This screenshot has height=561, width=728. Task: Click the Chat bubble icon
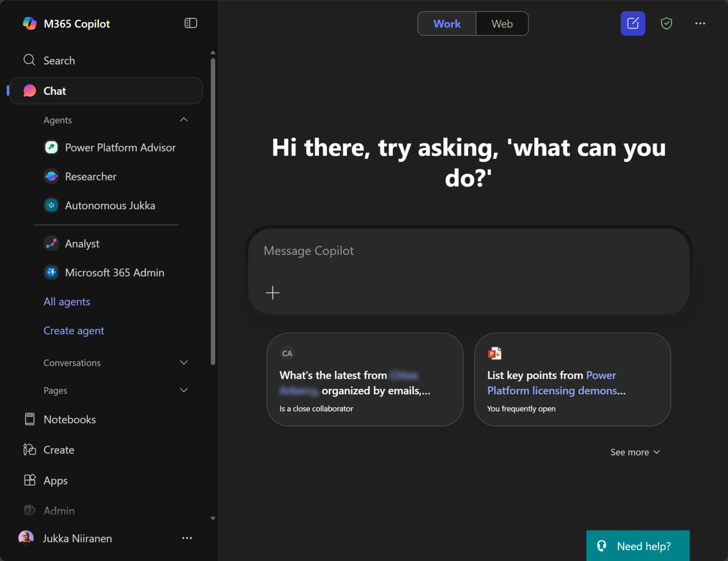click(30, 91)
